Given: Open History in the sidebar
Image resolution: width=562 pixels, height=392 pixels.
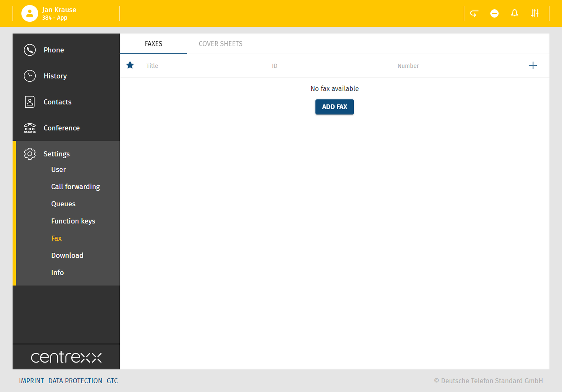Looking at the screenshot, I should (55, 76).
